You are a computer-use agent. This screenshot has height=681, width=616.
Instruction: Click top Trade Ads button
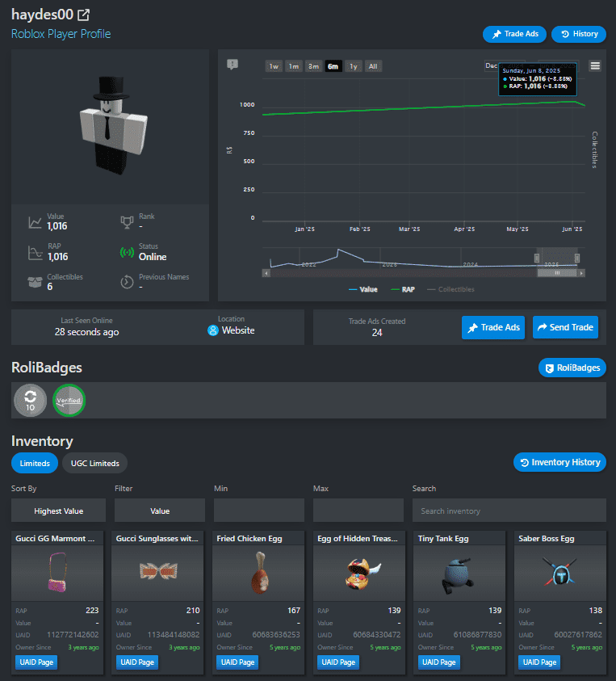(x=515, y=34)
